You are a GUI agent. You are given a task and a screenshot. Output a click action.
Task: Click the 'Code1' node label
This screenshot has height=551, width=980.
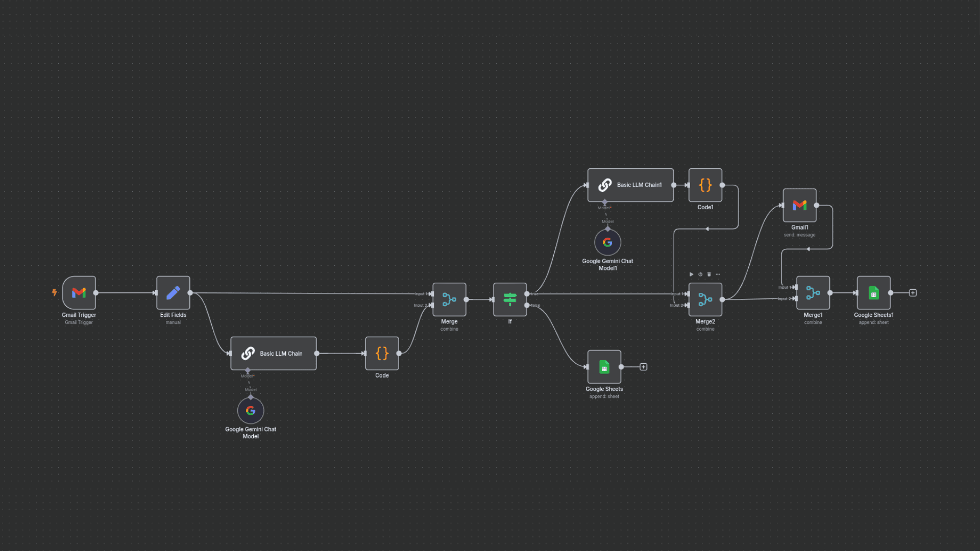click(x=705, y=207)
